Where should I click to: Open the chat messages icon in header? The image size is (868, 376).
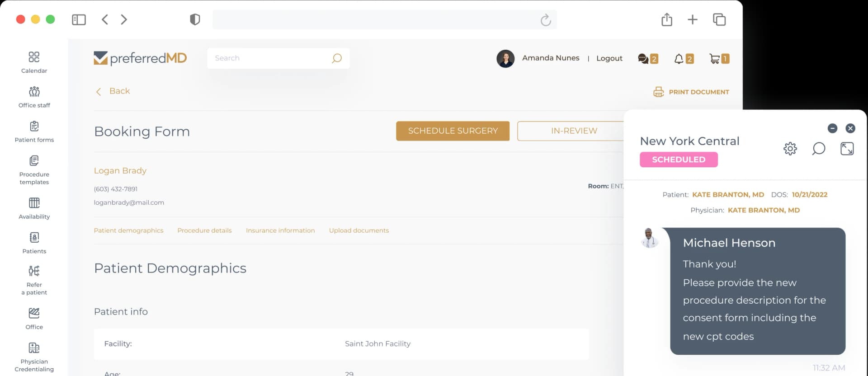(643, 59)
